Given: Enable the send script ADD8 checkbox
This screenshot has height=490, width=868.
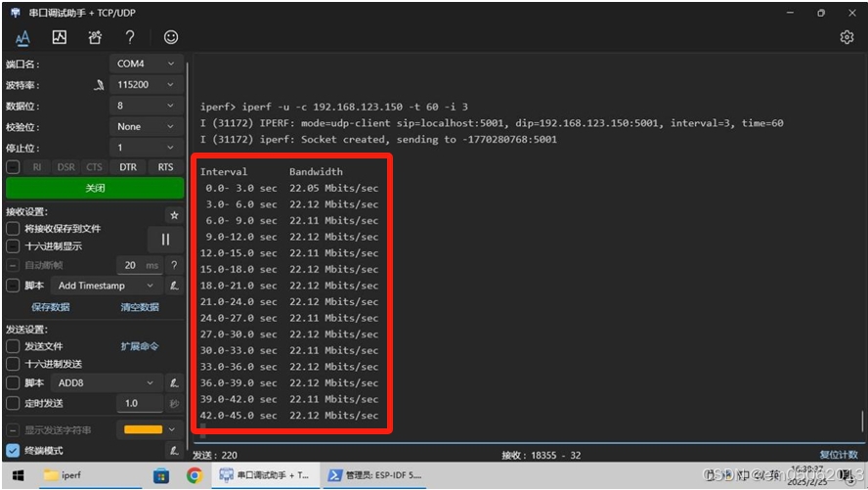Looking at the screenshot, I should 13,382.
